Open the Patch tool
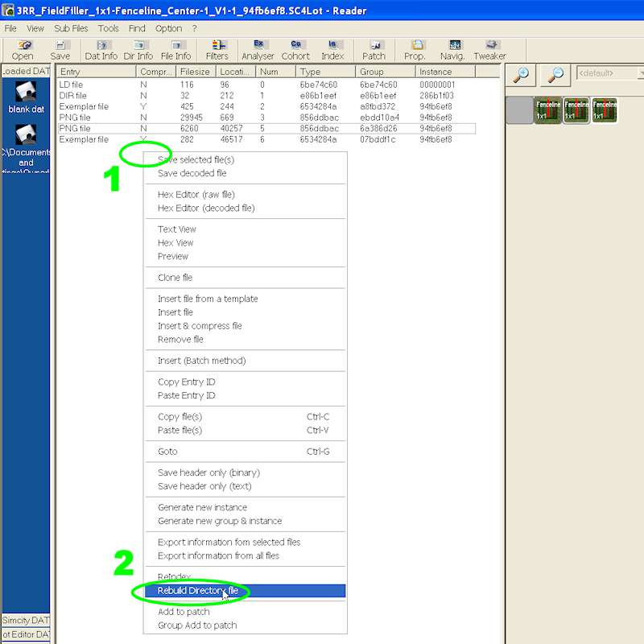This screenshot has width=644, height=644. 374,51
